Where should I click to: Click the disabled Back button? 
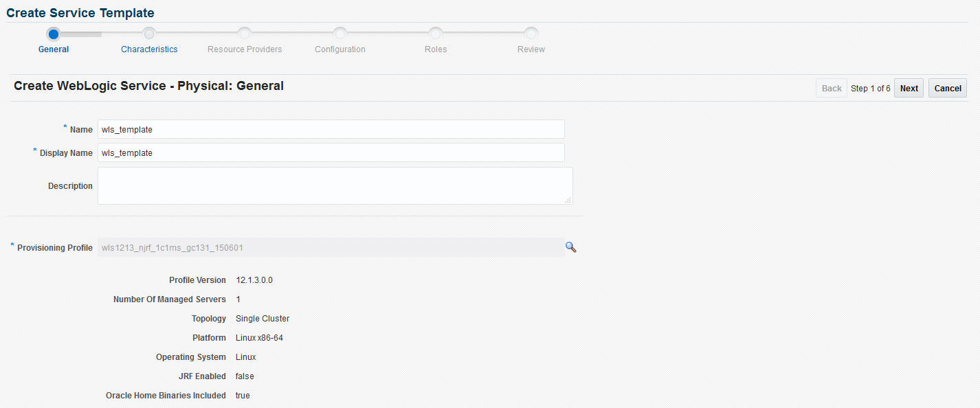pos(832,88)
